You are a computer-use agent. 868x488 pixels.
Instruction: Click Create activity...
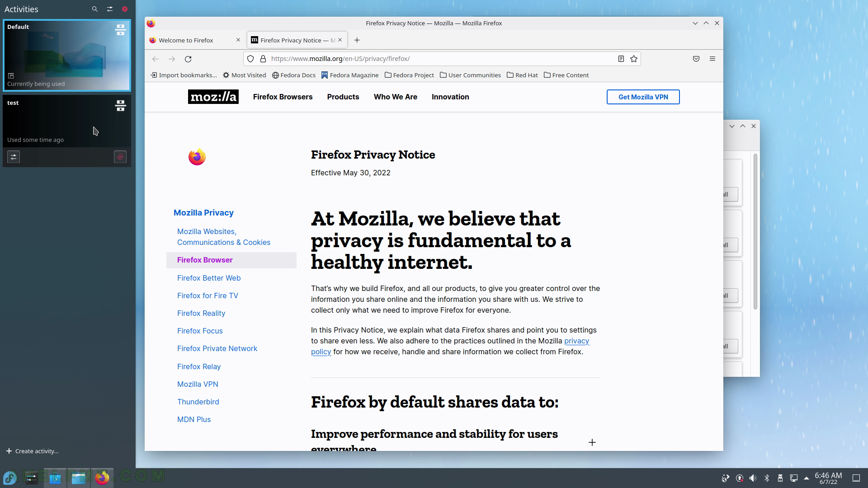click(x=32, y=451)
